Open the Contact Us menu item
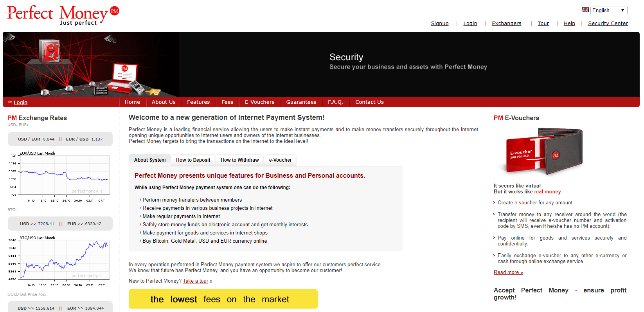The width and height of the screenshot is (644, 312). click(x=369, y=102)
